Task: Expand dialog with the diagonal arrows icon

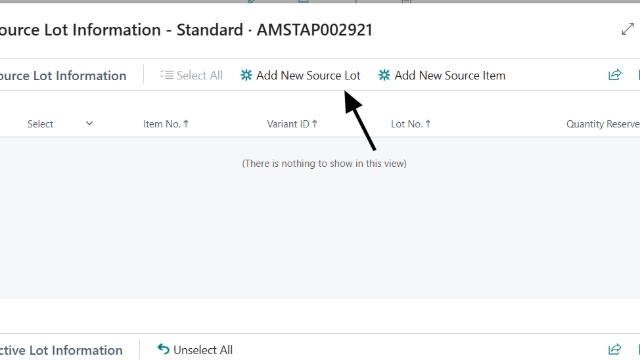Action: click(627, 29)
